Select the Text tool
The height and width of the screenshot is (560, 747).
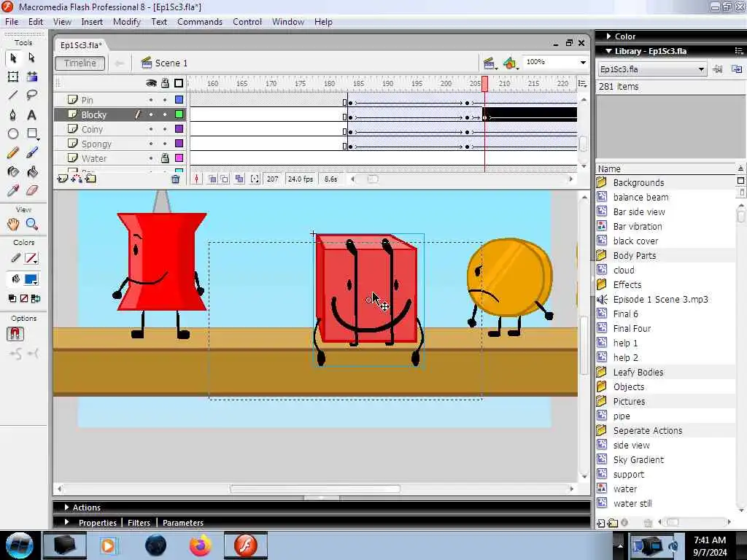32,114
